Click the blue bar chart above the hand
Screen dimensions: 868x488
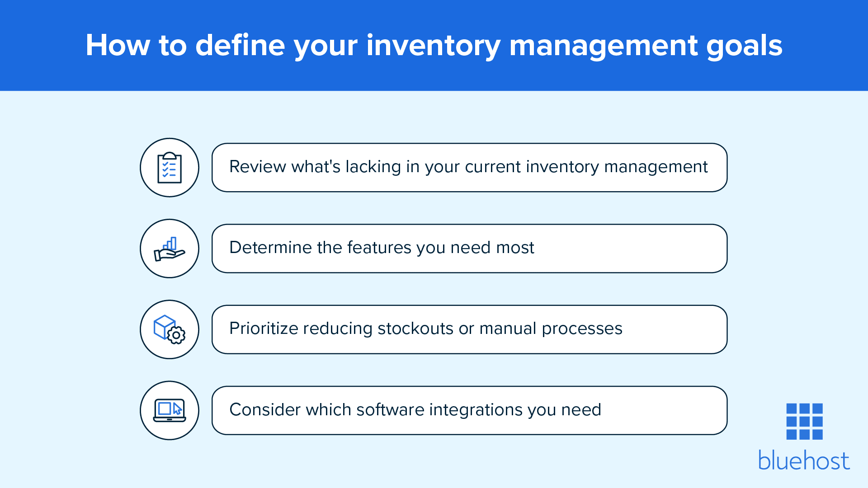pyautogui.click(x=170, y=244)
